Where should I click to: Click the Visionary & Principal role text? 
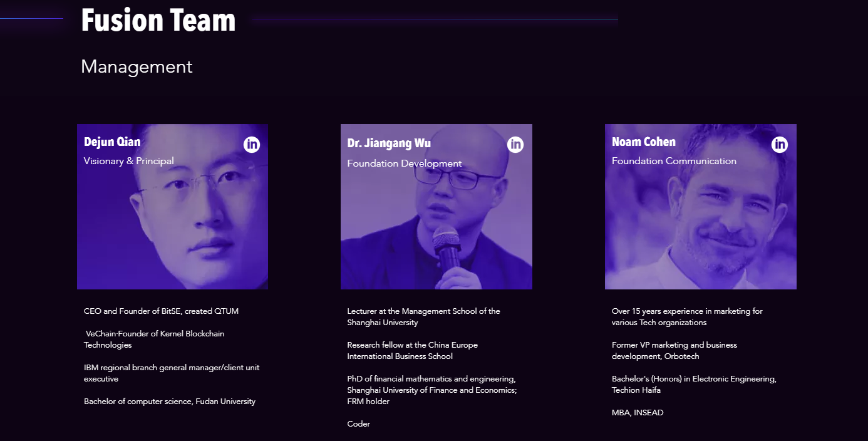tap(129, 161)
